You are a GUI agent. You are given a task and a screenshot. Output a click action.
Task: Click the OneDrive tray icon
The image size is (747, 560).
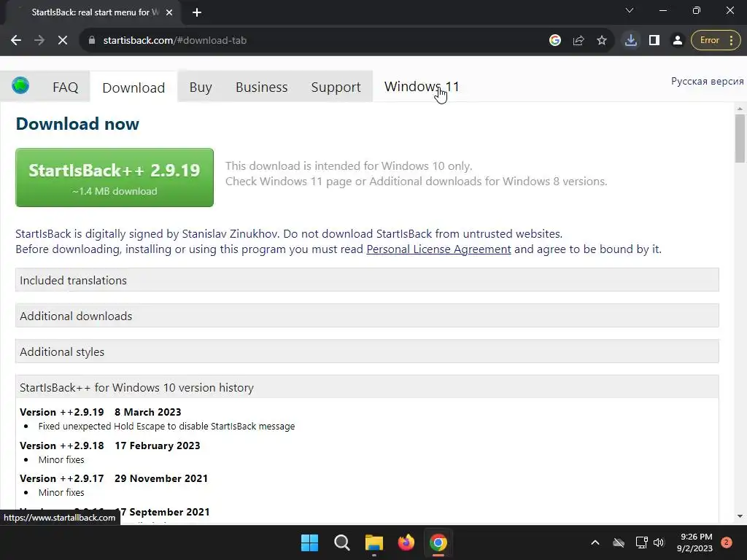click(x=619, y=542)
